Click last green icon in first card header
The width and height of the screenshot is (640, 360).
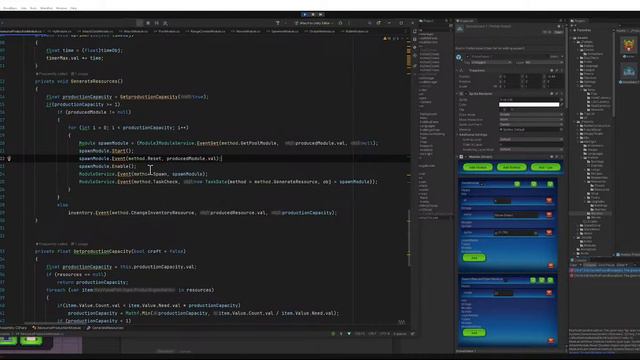tap(550, 184)
